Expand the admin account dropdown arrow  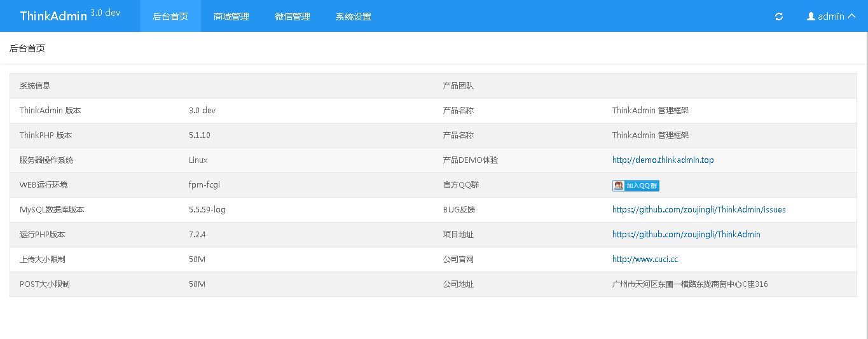pyautogui.click(x=851, y=17)
